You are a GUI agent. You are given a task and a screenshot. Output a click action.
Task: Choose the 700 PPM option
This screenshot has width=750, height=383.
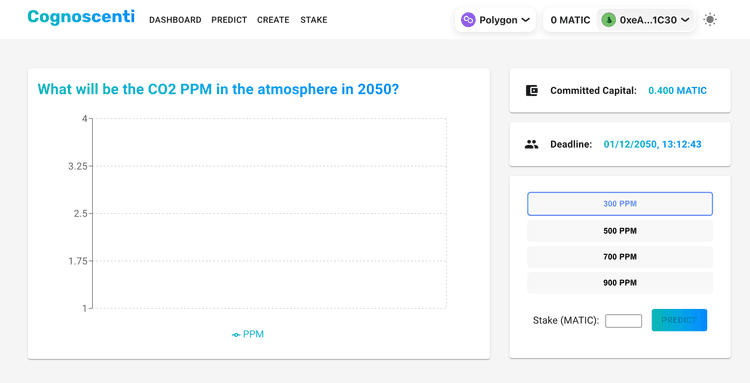click(x=620, y=257)
